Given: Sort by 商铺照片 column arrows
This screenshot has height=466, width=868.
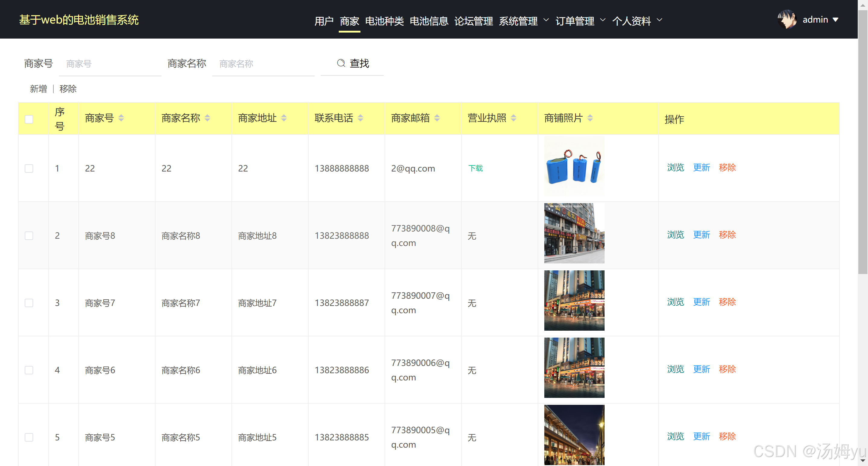Looking at the screenshot, I should coord(590,118).
